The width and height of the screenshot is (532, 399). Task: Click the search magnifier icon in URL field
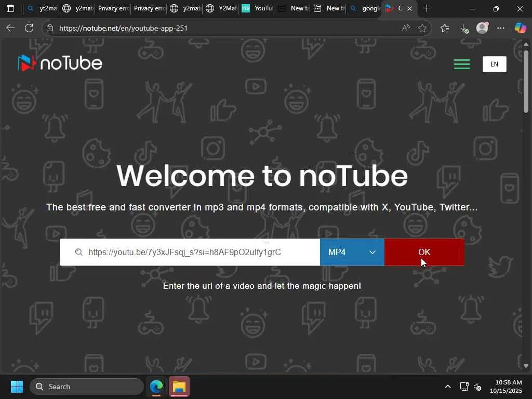pos(79,252)
